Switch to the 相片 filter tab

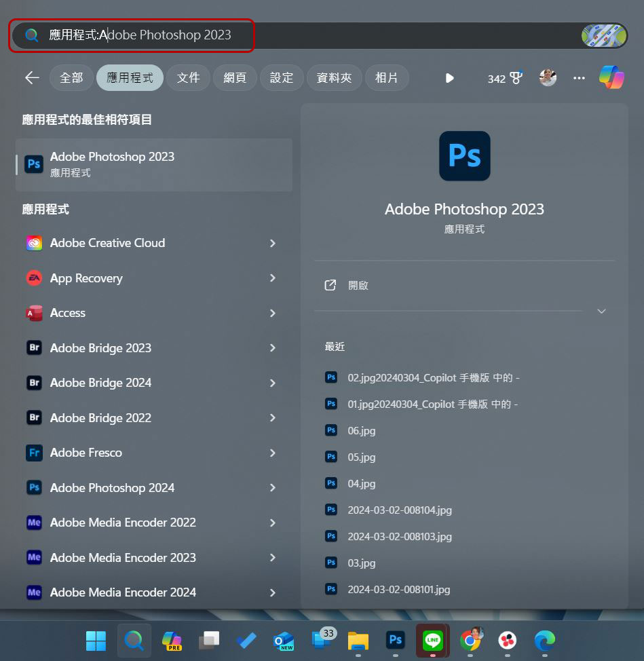click(387, 78)
